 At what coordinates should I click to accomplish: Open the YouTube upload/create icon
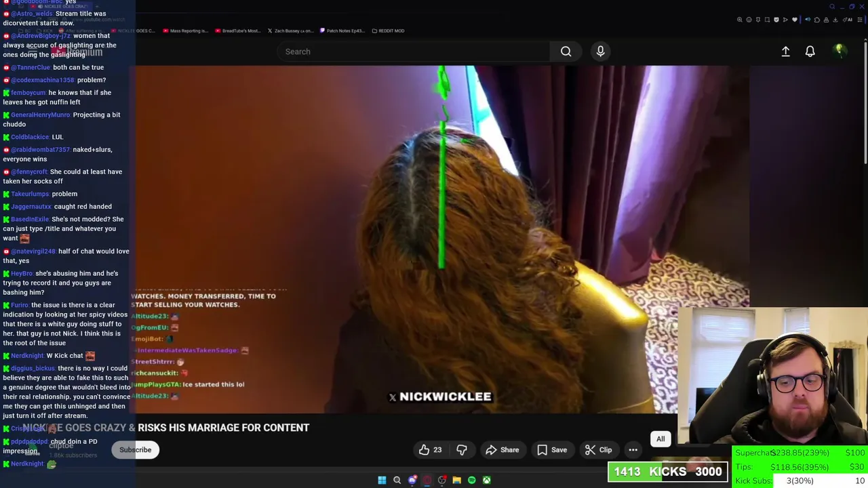coord(785,52)
